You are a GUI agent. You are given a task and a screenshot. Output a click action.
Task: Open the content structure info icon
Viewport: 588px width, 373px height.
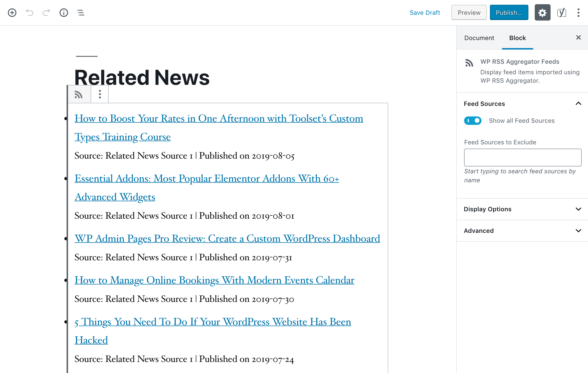[x=64, y=13]
